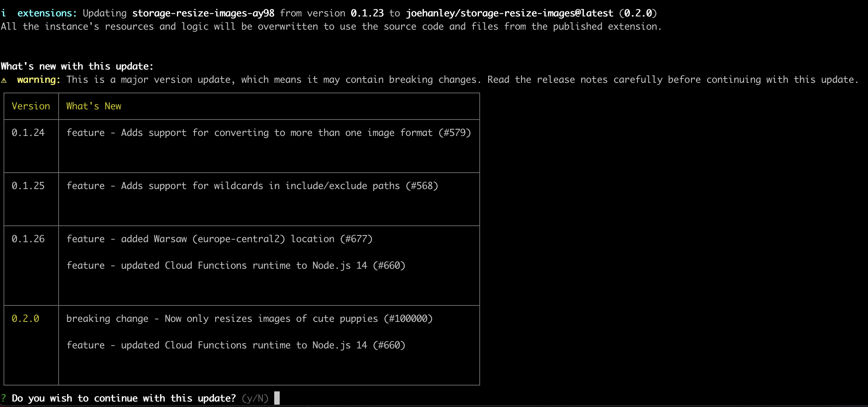Click "What's new with this update:" heading
The height and width of the screenshot is (407, 868).
[77, 66]
